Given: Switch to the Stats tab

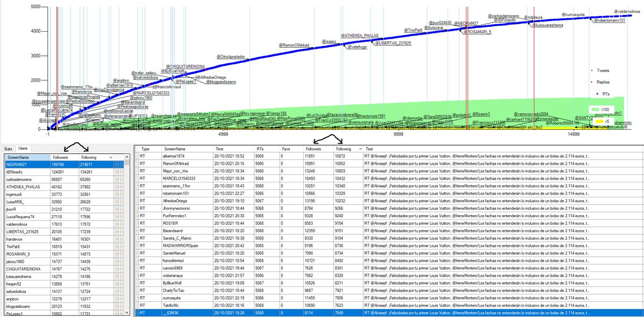Looking at the screenshot, I should tap(9, 148).
